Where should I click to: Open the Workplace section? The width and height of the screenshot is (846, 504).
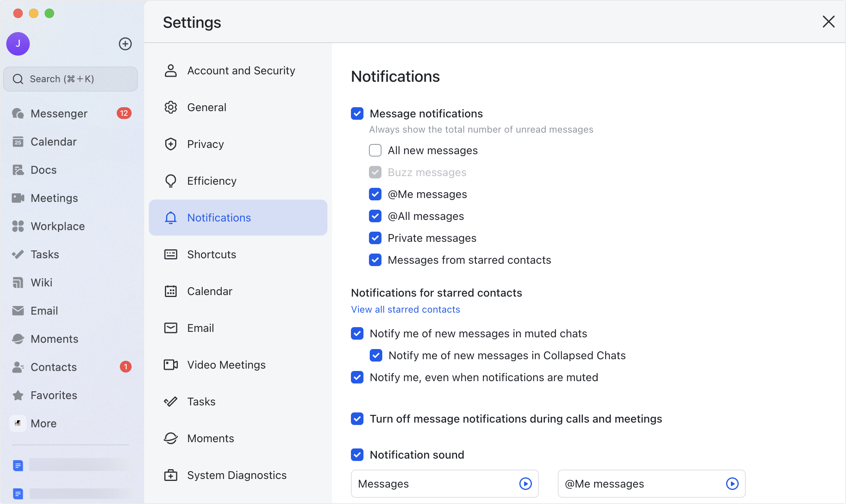coord(57,226)
